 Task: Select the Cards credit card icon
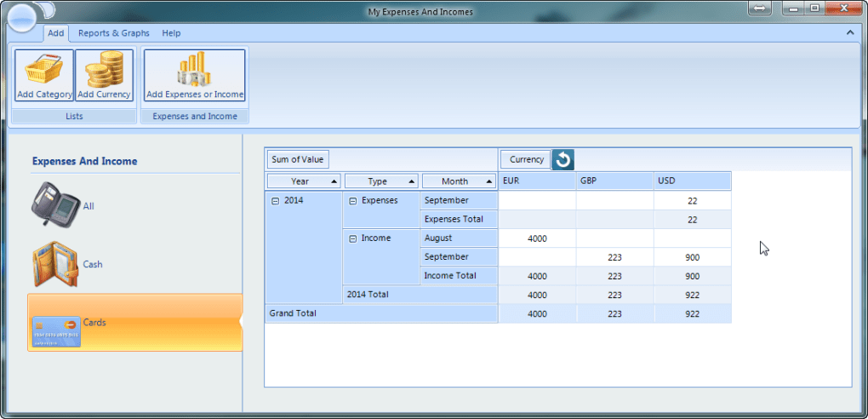pyautogui.click(x=56, y=330)
